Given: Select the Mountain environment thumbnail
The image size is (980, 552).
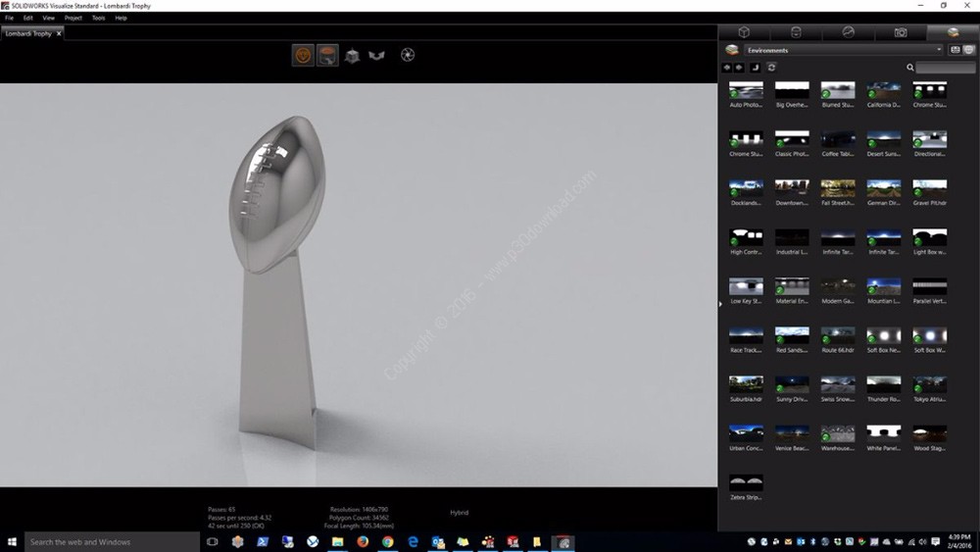Looking at the screenshot, I should click(884, 286).
